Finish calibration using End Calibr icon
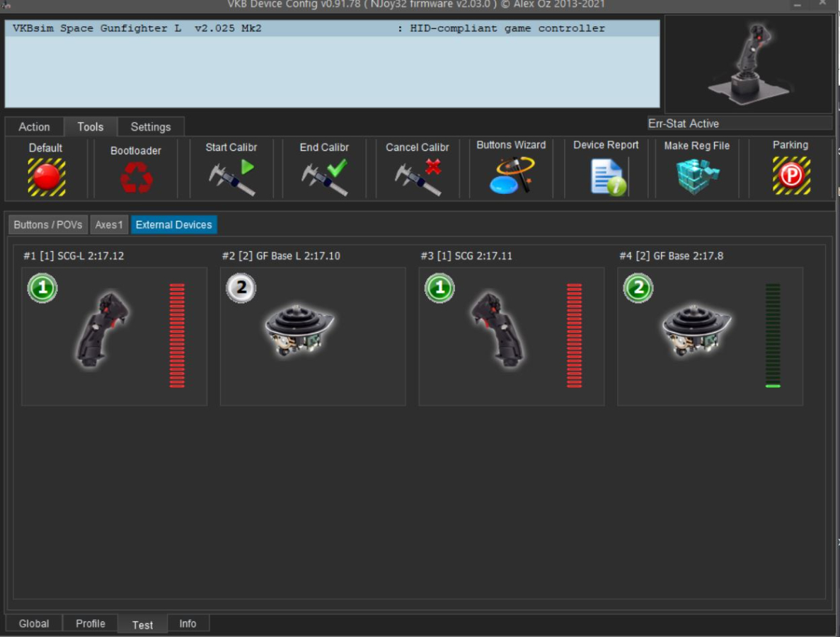 coord(324,177)
